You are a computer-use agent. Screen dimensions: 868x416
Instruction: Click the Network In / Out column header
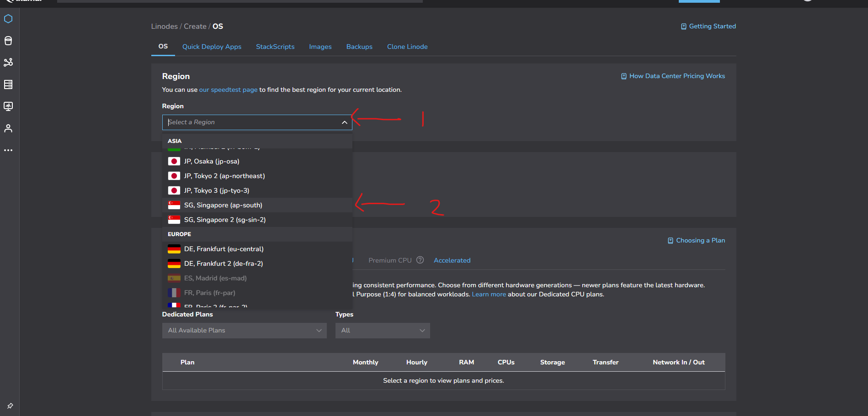[679, 363]
